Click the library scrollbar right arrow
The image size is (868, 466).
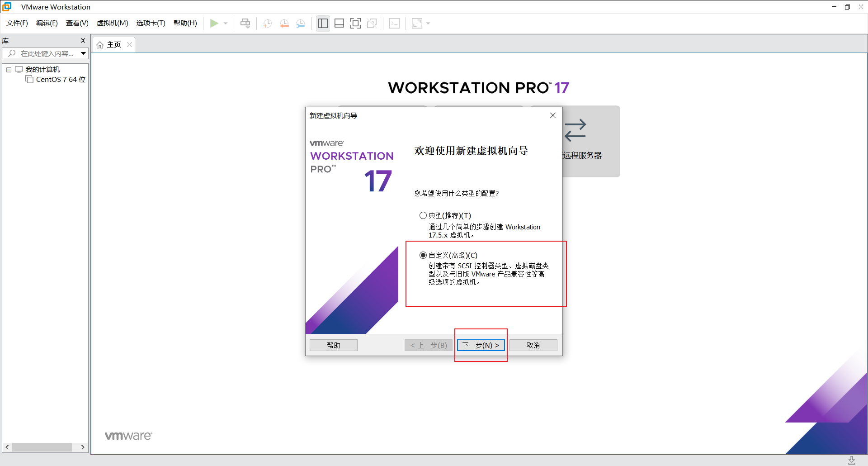(83, 447)
